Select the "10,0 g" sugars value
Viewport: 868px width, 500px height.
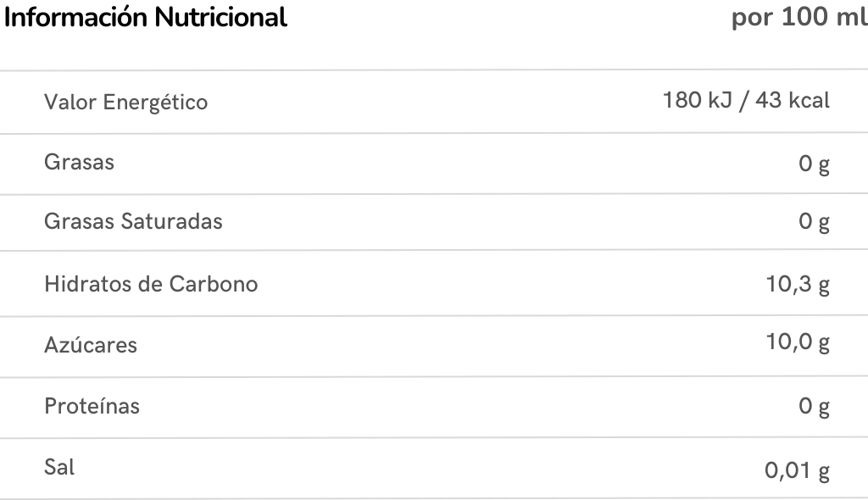(798, 342)
